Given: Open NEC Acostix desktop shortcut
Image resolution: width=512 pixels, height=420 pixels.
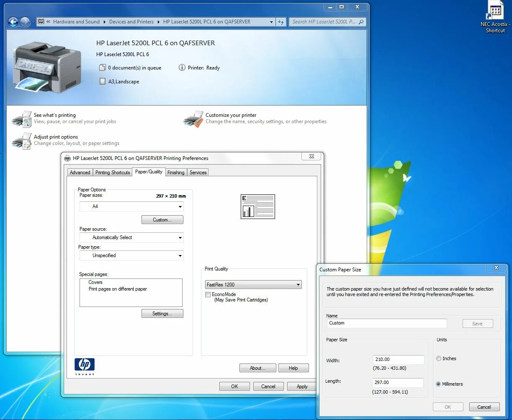Looking at the screenshot, I should [x=495, y=17].
